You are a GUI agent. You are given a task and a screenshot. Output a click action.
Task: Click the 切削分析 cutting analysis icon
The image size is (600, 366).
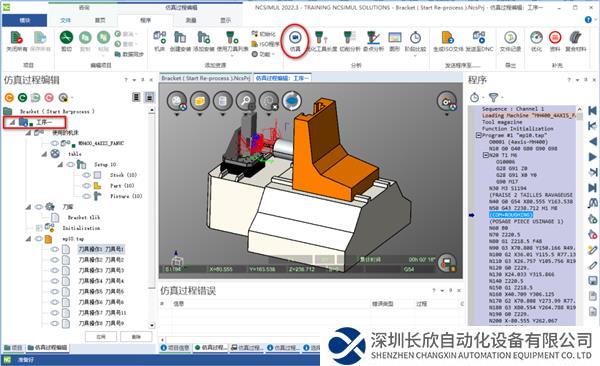[x=348, y=38]
